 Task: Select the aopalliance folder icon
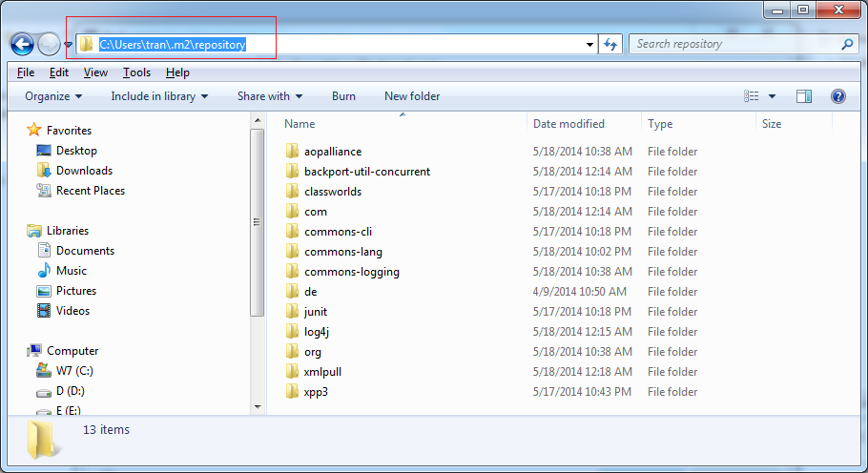(x=292, y=151)
